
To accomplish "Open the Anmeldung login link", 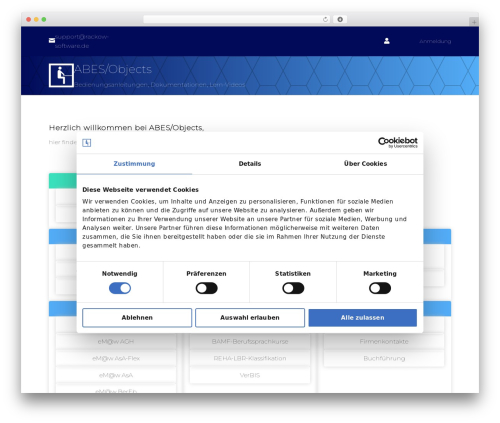I will tap(435, 41).
